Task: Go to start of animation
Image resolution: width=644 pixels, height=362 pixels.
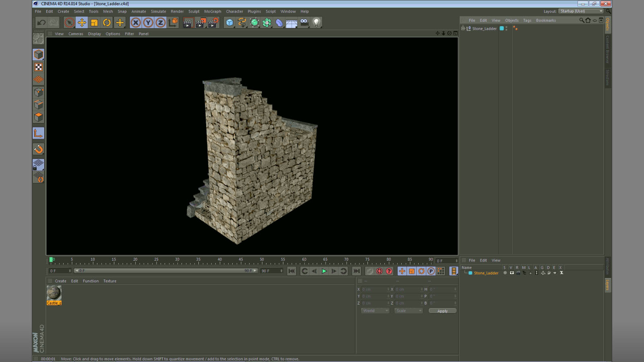Action: [x=292, y=271]
